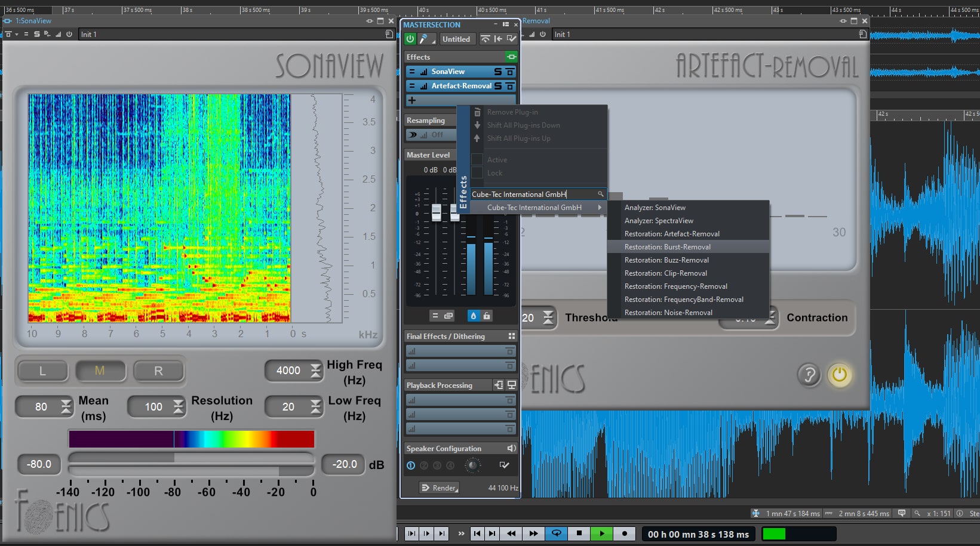The width and height of the screenshot is (980, 546).
Task: Click the monitor icon on Playback Processing header
Action: point(511,385)
